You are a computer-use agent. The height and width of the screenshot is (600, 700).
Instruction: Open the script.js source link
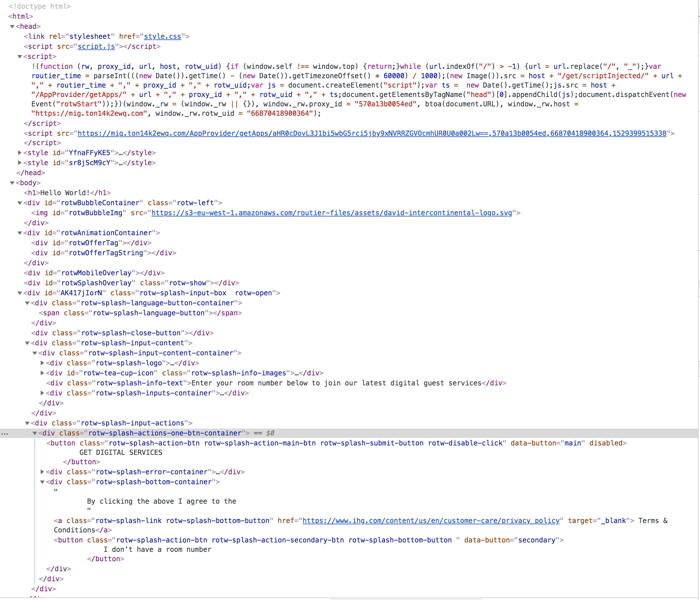pos(96,46)
